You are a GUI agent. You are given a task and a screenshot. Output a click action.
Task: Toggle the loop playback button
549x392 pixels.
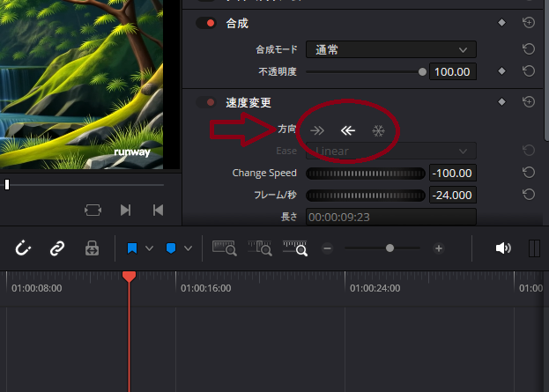click(93, 210)
